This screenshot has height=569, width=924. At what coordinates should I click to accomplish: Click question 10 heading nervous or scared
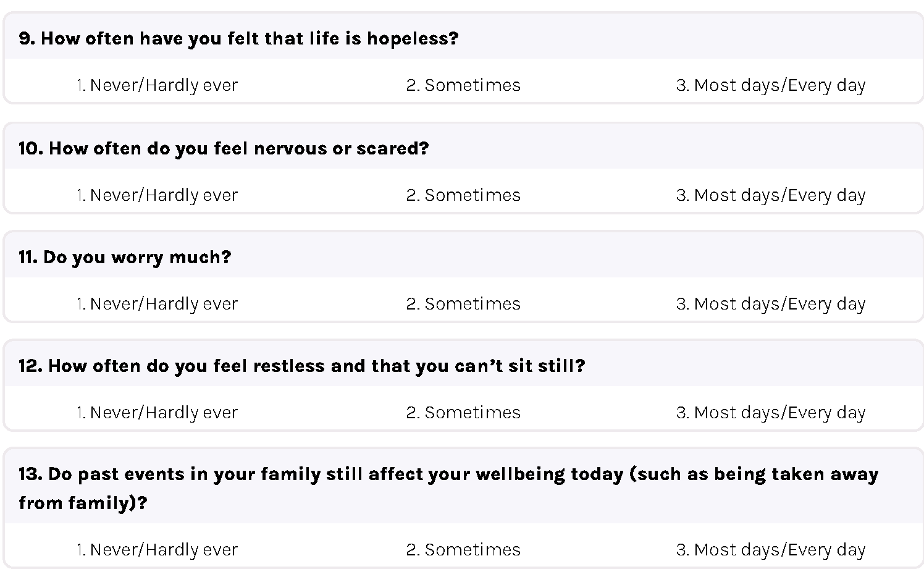[224, 148]
